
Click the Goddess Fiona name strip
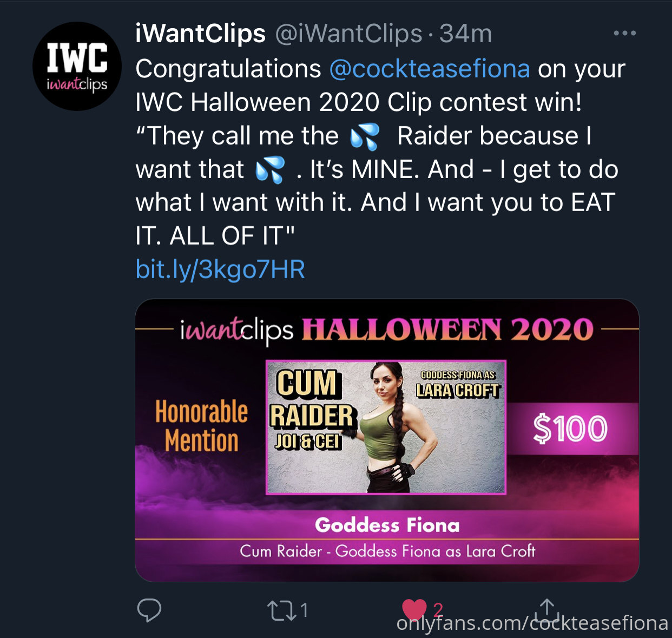click(387, 525)
